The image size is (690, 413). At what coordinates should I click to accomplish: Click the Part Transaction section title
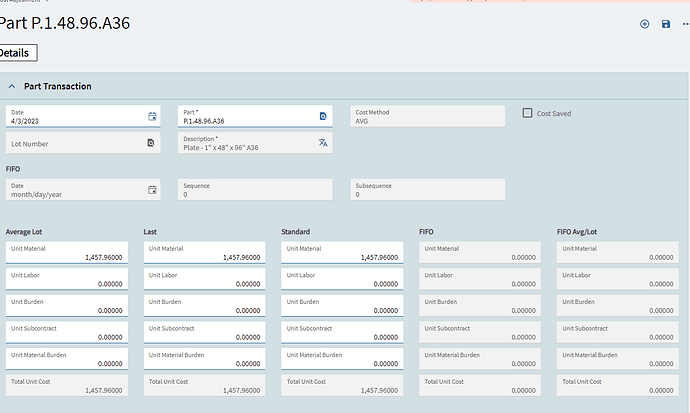coord(58,86)
